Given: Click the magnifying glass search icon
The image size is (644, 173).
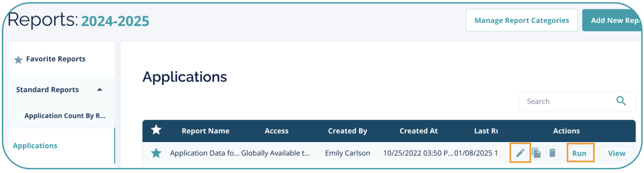Looking at the screenshot, I should 621,101.
